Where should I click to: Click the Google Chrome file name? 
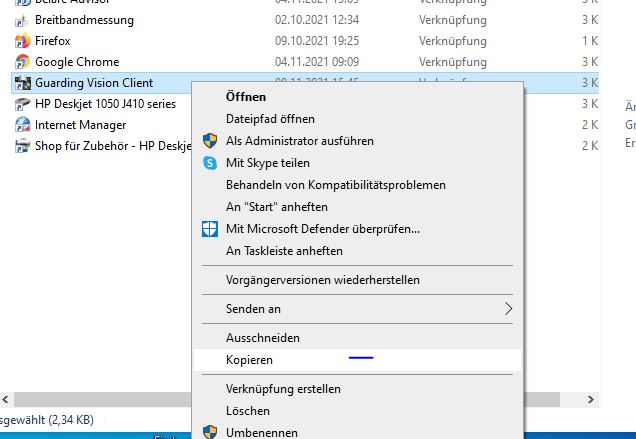77,62
